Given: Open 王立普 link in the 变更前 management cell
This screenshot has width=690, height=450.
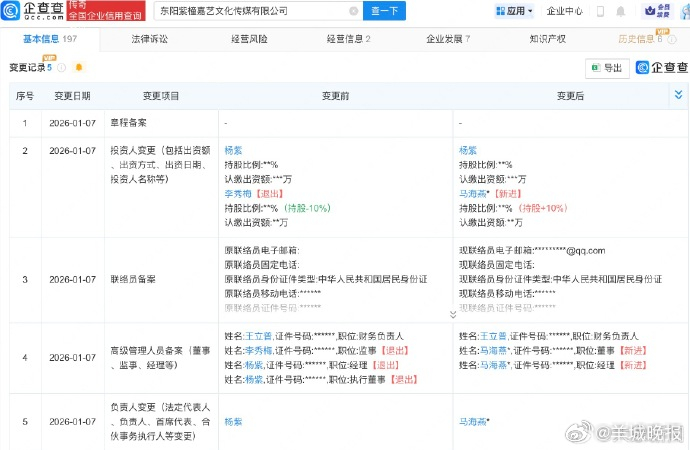Looking at the screenshot, I should (258, 336).
